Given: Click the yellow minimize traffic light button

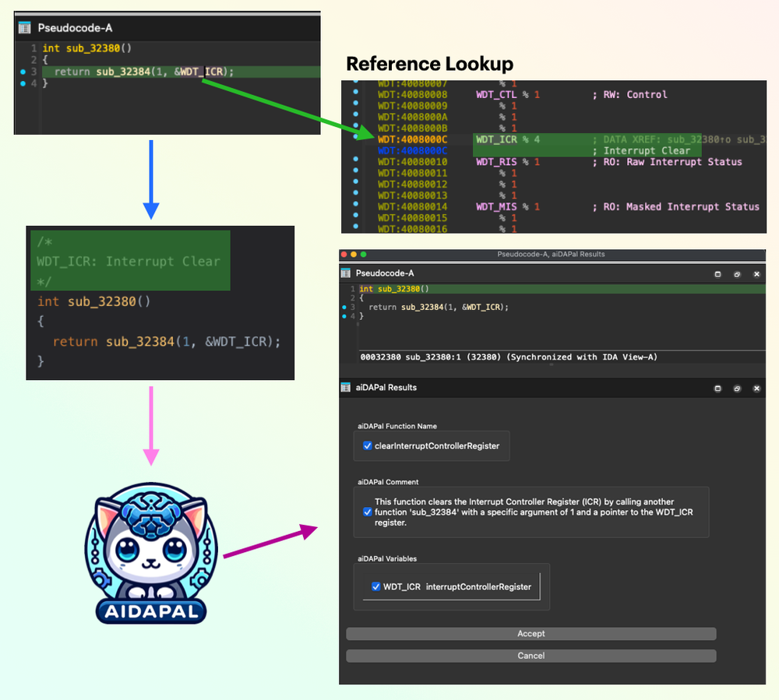Looking at the screenshot, I should [x=354, y=254].
